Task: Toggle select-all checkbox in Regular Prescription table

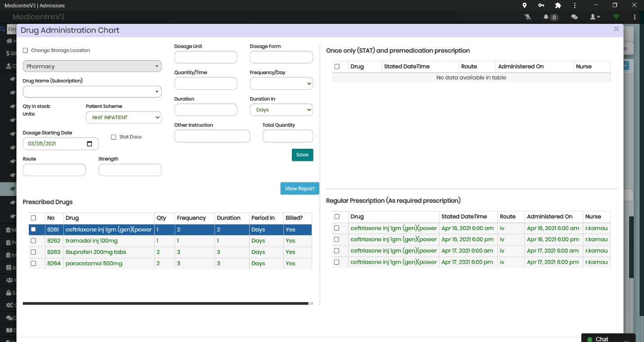Action: (337, 217)
